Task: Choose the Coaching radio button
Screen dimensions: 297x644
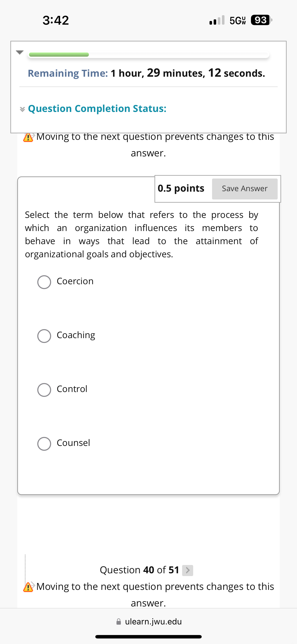Action: tap(44, 336)
